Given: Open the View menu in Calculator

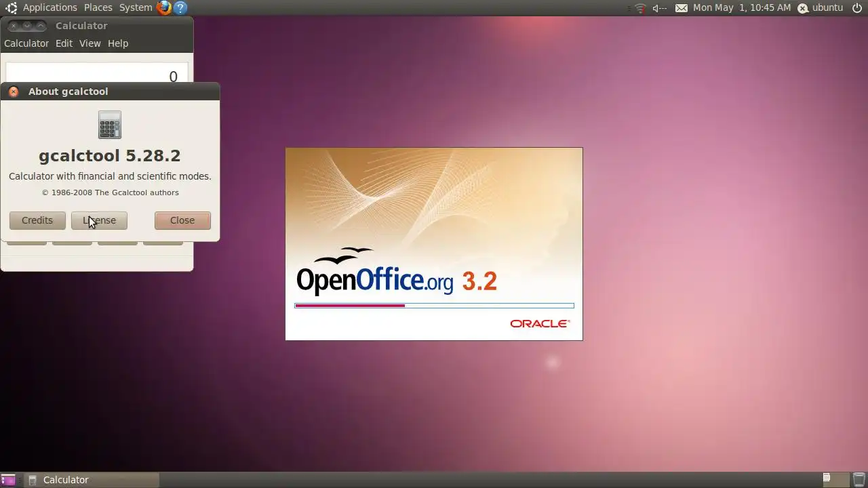Looking at the screenshot, I should tap(90, 43).
